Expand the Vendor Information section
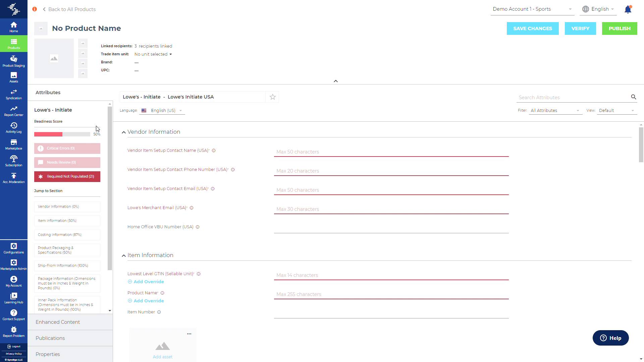 (x=123, y=132)
